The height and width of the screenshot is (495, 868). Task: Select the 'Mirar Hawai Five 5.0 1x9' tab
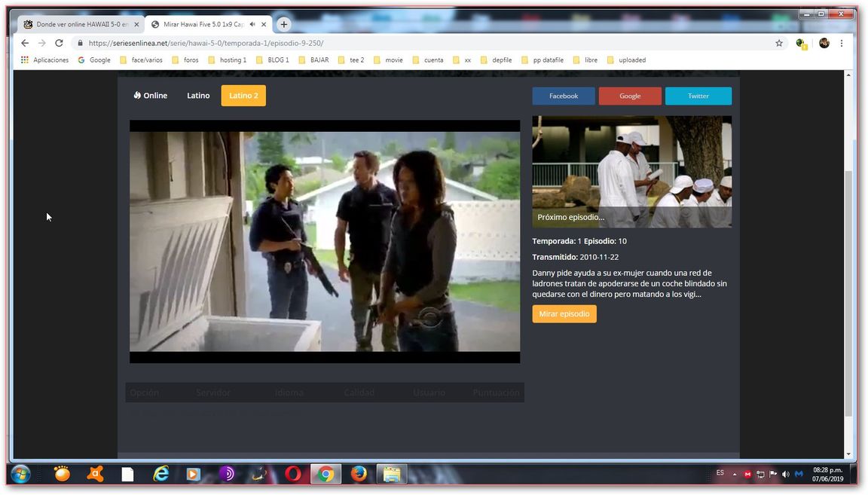click(208, 24)
